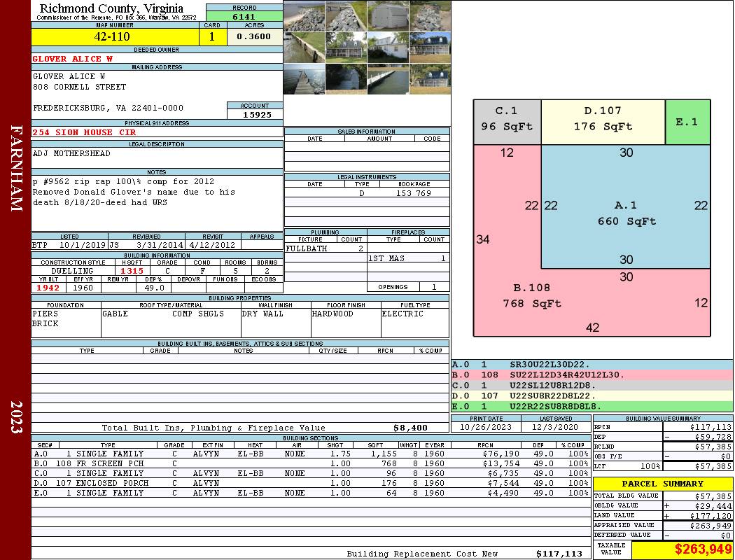View the white dock across calm water photo
The height and width of the screenshot is (560, 735).
[x=388, y=78]
